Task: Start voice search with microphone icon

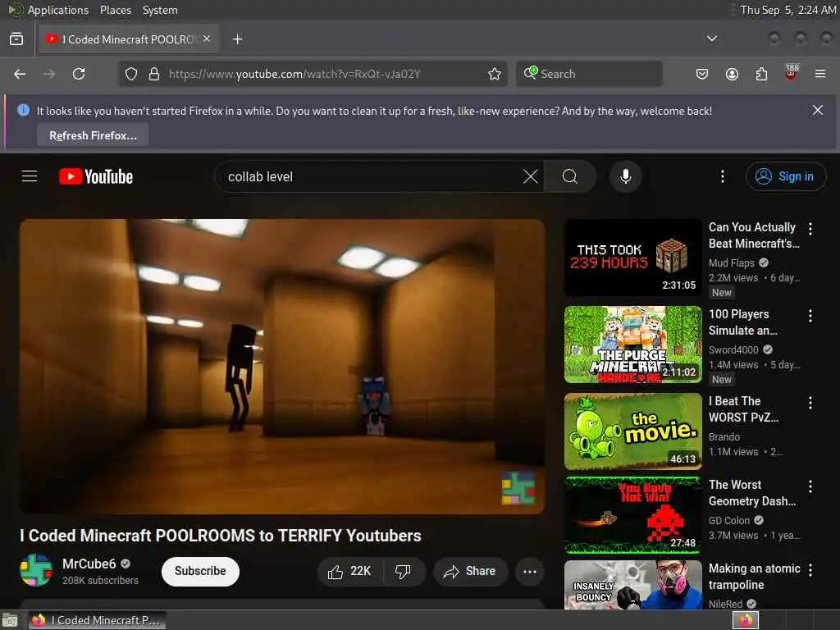Action: point(625,176)
